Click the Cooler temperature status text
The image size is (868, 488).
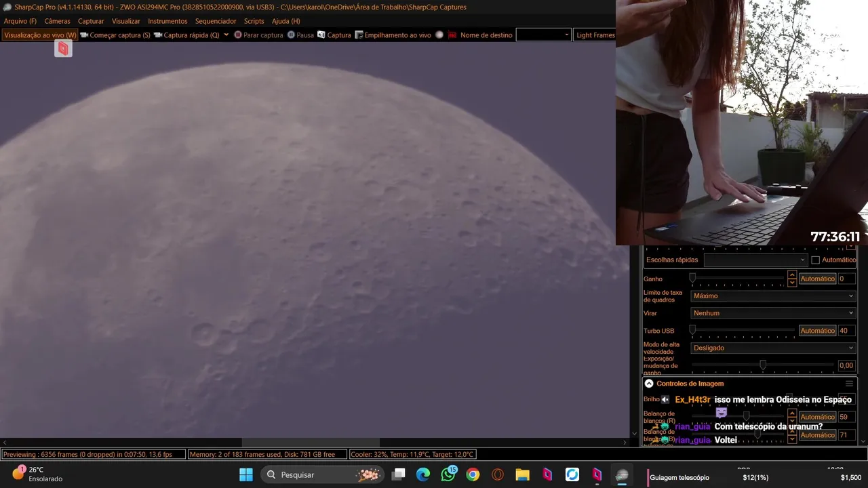pos(414,455)
